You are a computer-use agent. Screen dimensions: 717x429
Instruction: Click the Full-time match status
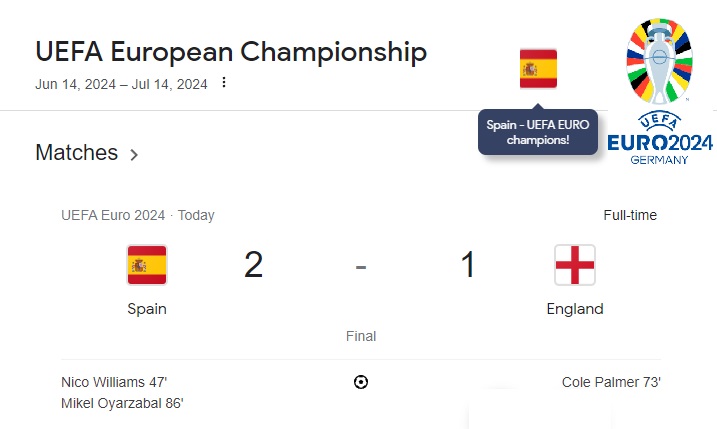[630, 215]
